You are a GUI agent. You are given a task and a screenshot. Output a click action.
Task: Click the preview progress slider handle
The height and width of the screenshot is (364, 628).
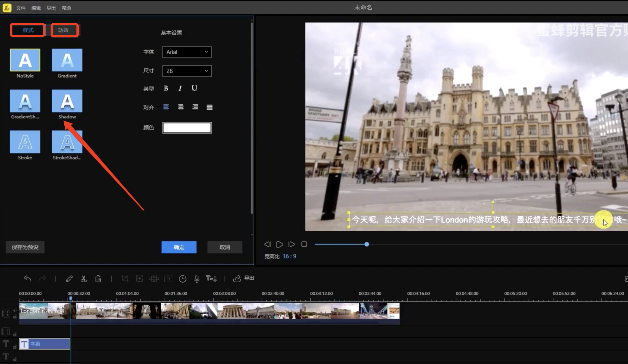[x=367, y=244]
